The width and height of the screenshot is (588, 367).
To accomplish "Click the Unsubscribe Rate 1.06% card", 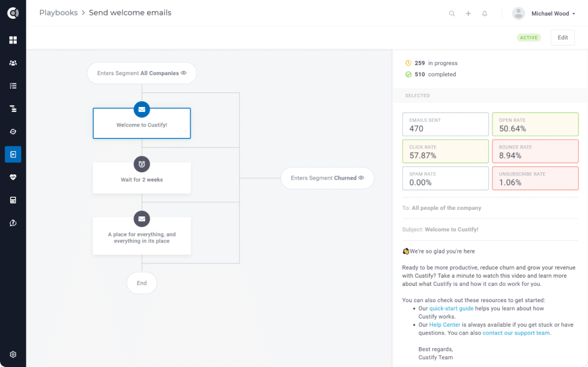I will pyautogui.click(x=535, y=178).
